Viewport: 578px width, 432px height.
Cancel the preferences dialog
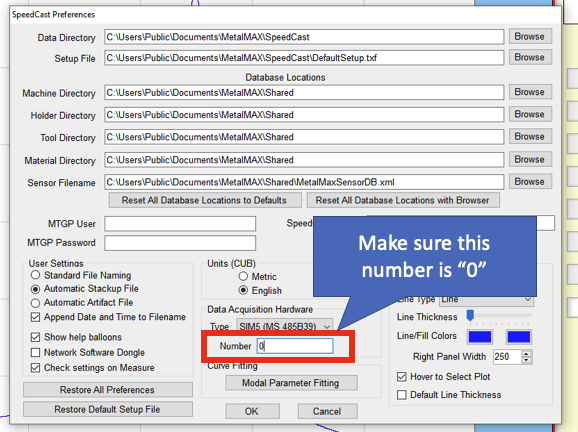327,411
